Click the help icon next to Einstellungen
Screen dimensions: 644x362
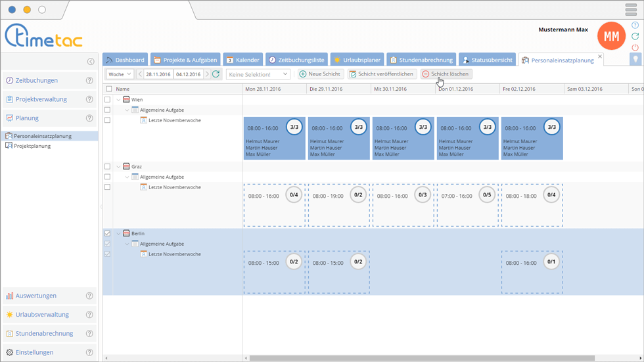tap(90, 353)
